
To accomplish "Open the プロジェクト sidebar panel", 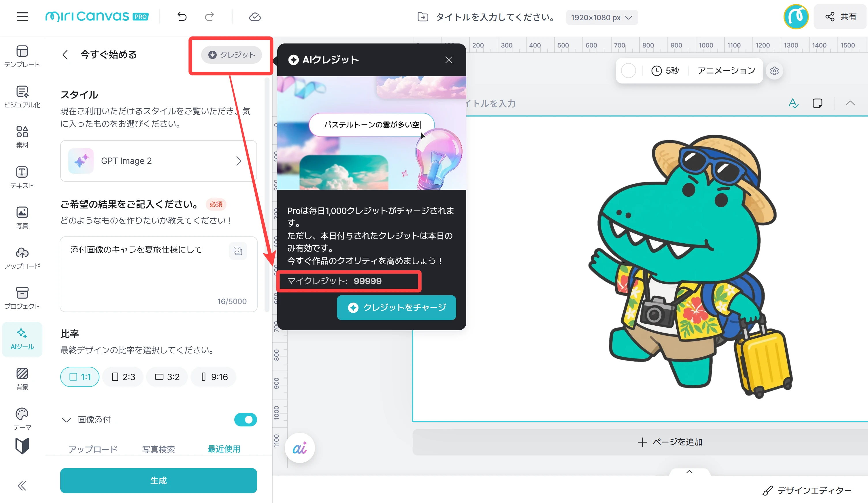I will [x=22, y=298].
